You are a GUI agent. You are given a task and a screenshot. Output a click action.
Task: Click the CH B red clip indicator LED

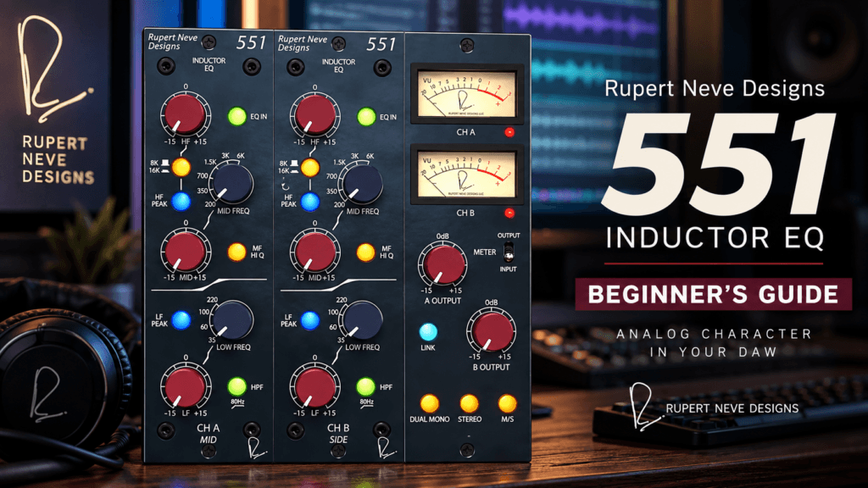click(509, 213)
